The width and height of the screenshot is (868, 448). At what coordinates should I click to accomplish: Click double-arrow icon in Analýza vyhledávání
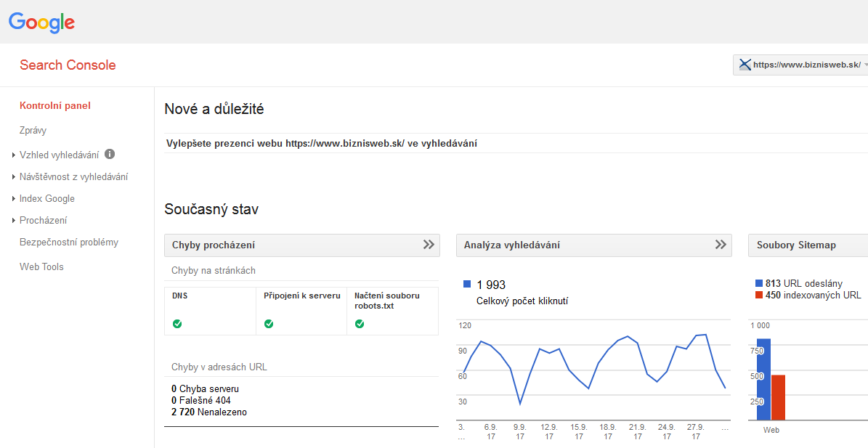(721, 245)
